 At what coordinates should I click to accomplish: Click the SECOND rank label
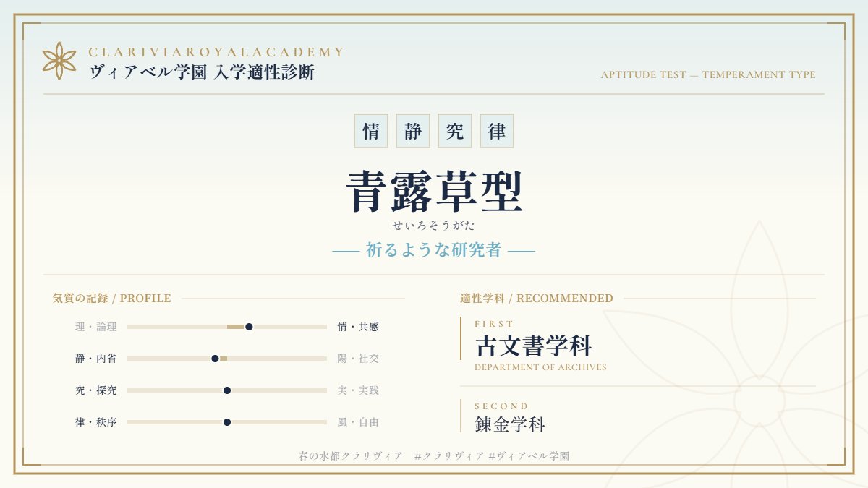tap(502, 406)
